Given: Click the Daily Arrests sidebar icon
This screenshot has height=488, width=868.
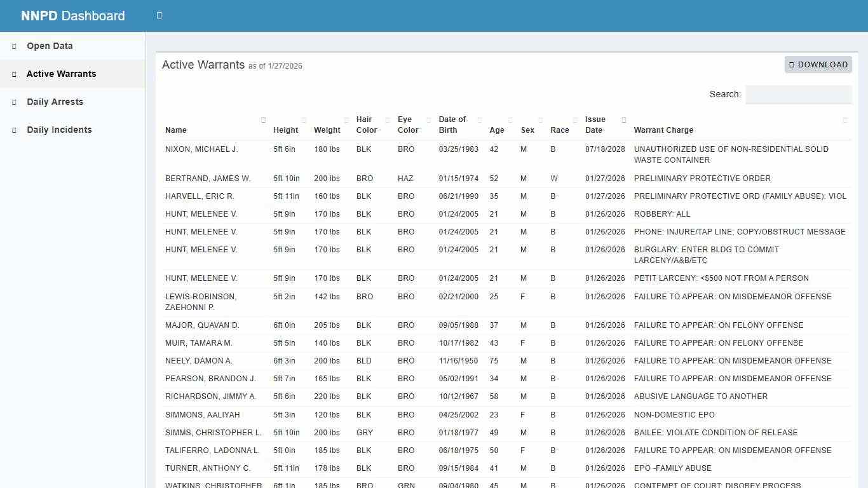Looking at the screenshot, I should [14, 102].
